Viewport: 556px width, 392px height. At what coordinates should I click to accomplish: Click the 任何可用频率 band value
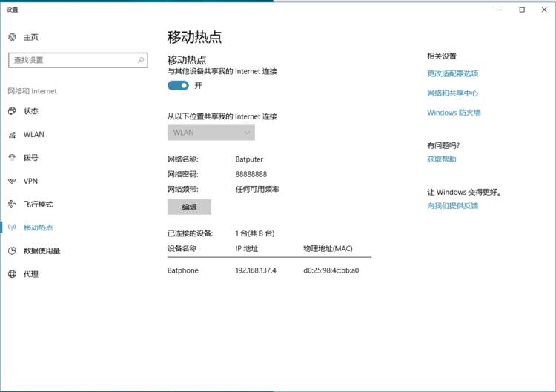[x=257, y=189]
